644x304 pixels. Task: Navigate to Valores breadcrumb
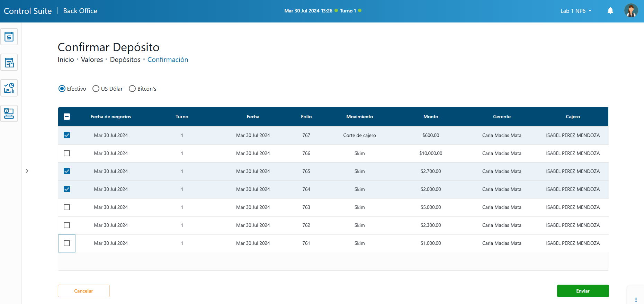[x=92, y=59]
